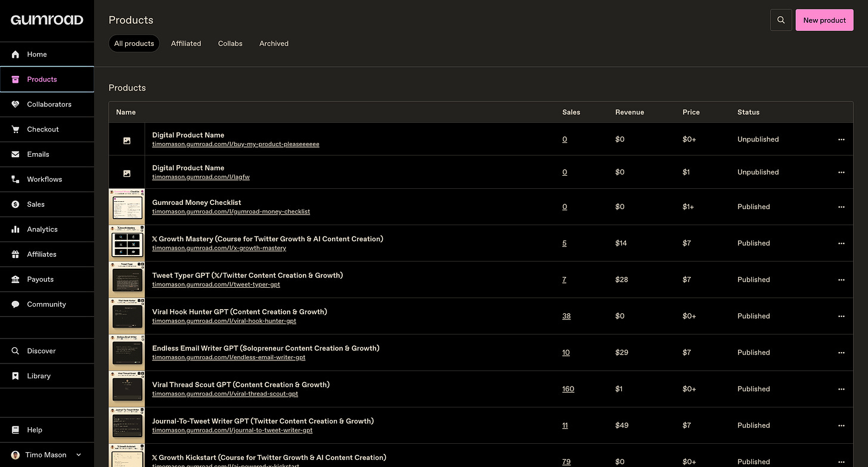Click the 79 sales count link
Viewport: 868px width, 467px height.
(566, 462)
